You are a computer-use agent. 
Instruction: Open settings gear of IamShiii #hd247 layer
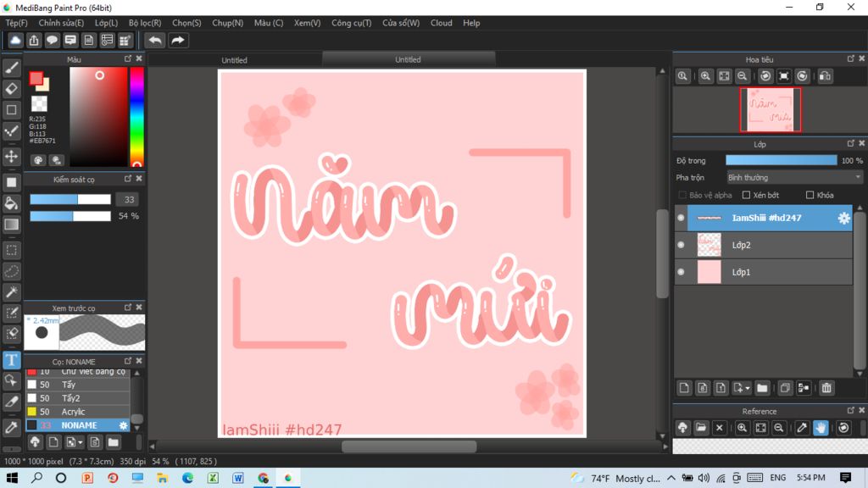(843, 219)
